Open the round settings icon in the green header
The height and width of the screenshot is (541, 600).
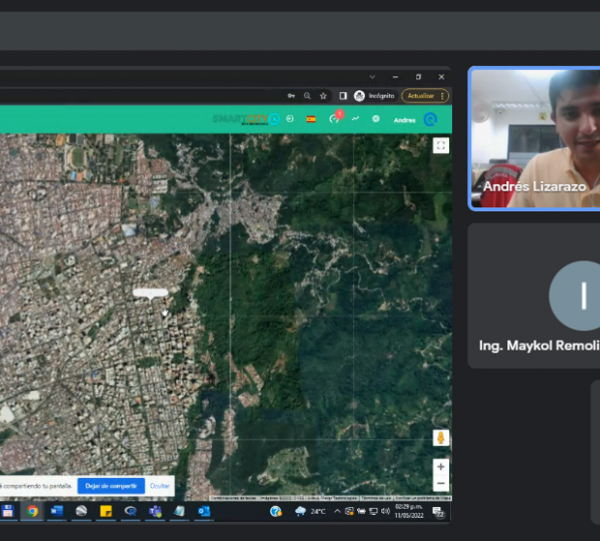click(376, 119)
